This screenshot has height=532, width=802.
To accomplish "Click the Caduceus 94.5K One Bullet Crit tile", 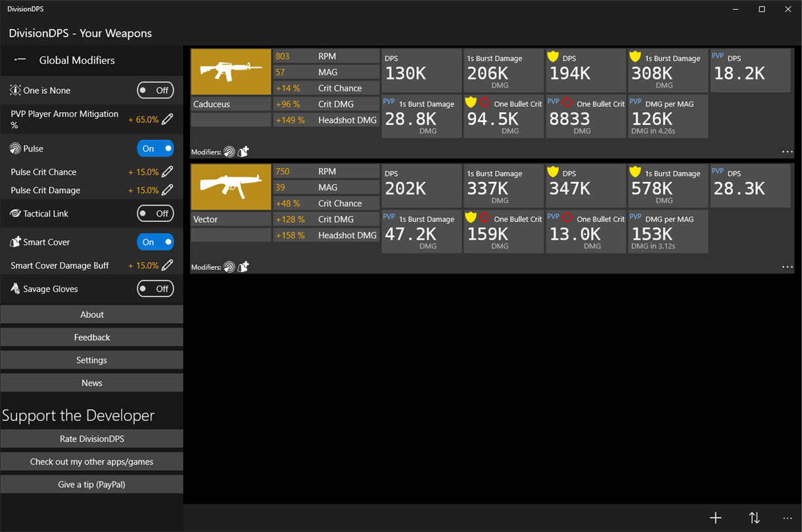I will pos(504,116).
